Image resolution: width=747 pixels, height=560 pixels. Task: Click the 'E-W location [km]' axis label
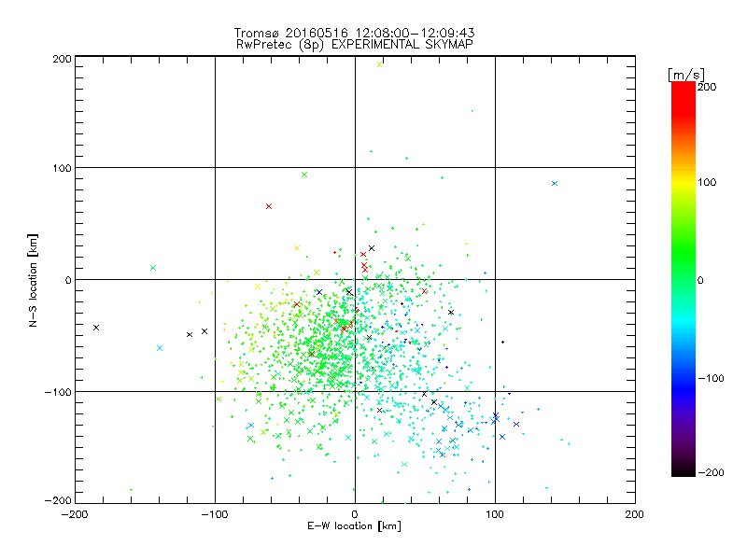click(354, 526)
